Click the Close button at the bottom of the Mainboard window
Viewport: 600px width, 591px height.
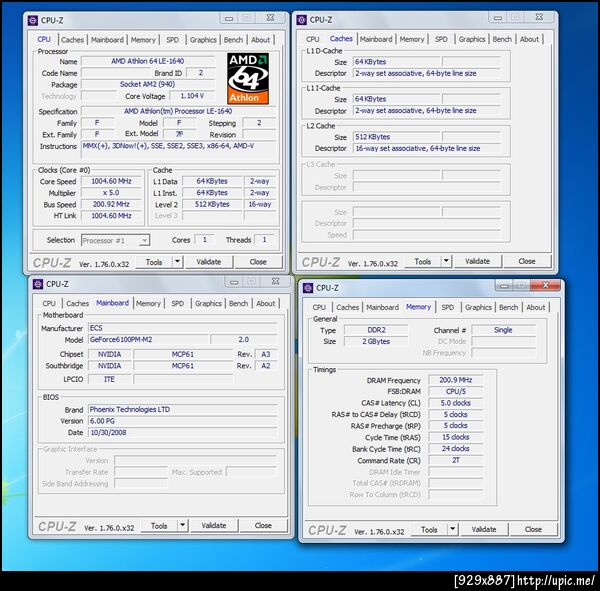click(x=263, y=525)
